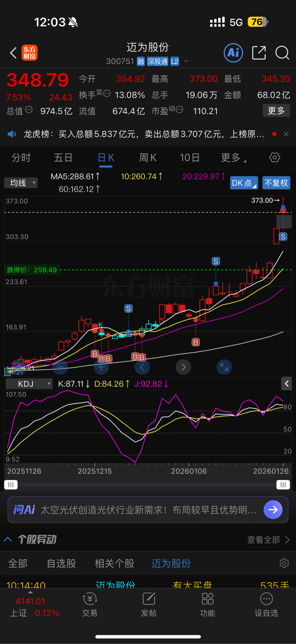Tap the left range slider handle
Screen dimensions: 296x644
[11, 485]
